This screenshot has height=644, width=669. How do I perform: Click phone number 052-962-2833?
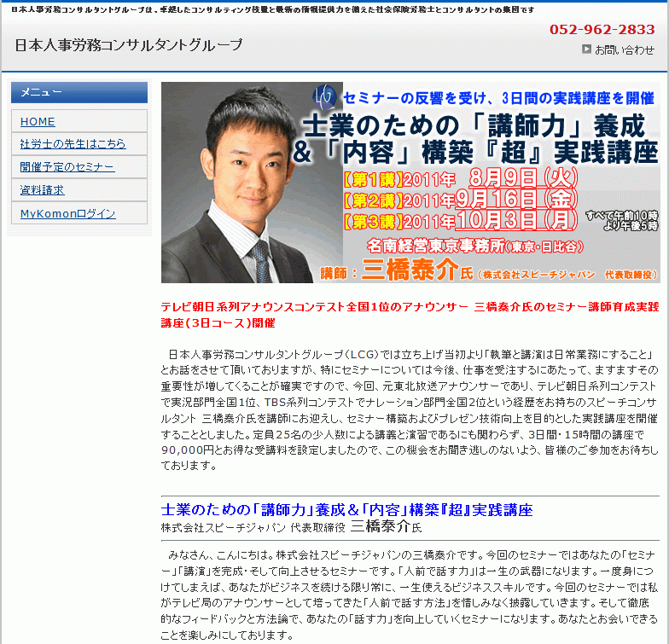[602, 29]
